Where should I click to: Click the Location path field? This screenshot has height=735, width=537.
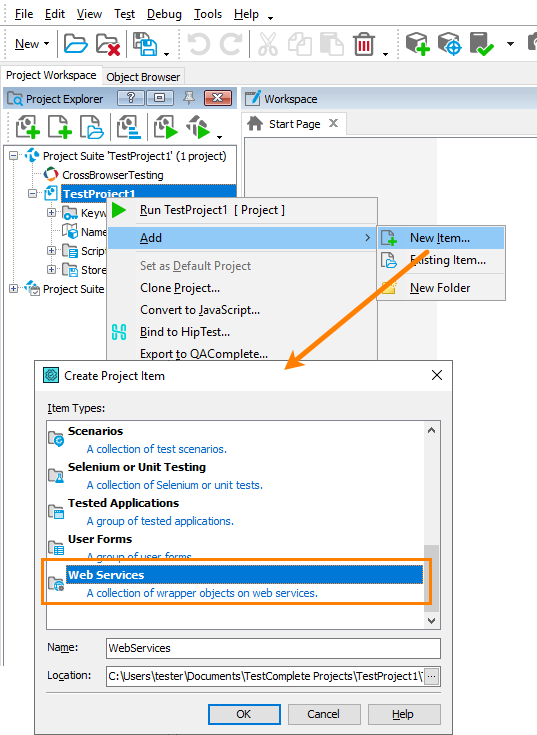pyautogui.click(x=265, y=676)
